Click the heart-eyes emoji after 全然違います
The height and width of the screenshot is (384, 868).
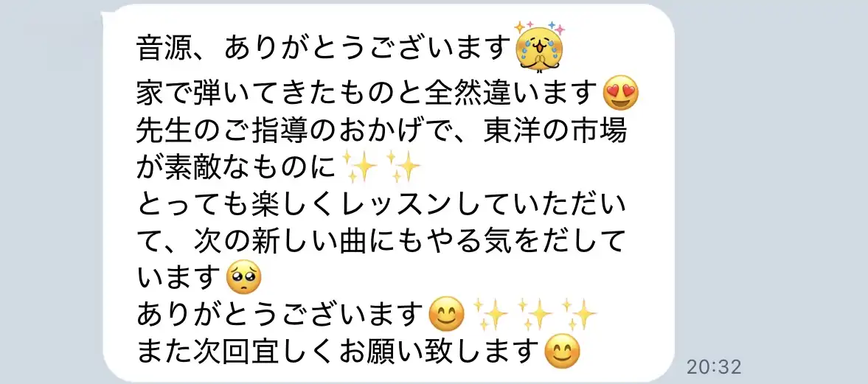[622, 92]
